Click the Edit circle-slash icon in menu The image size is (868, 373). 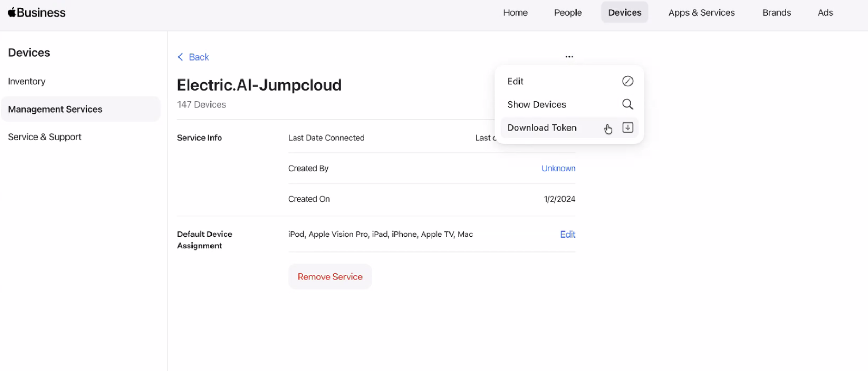[628, 81]
